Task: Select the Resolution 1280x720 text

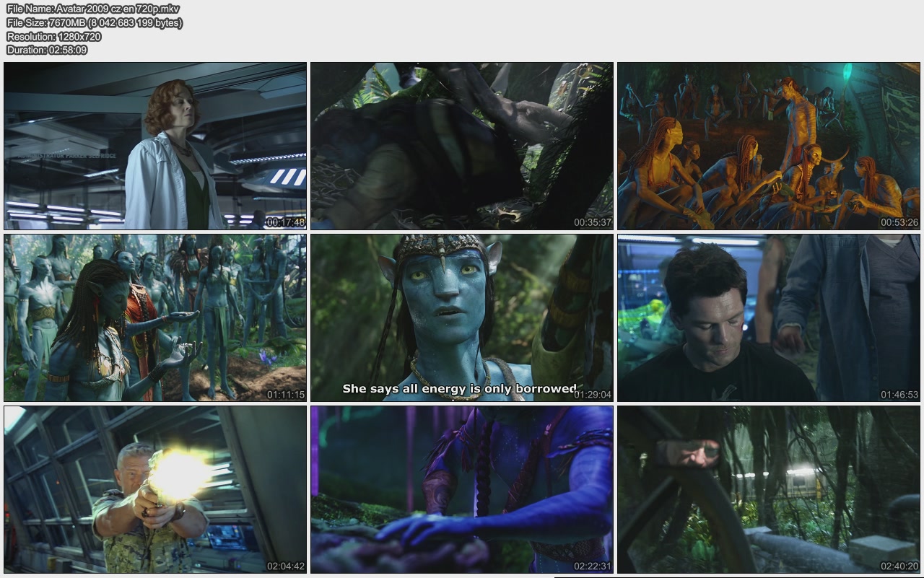Action: (54, 36)
